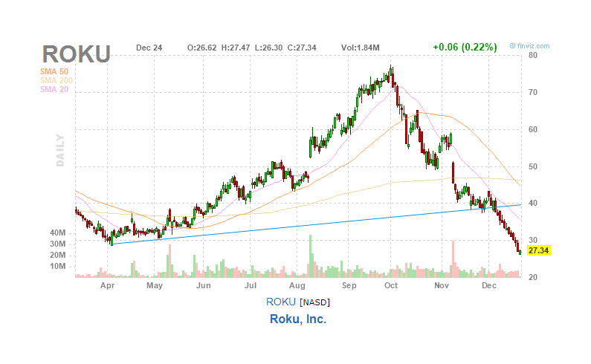
Task: Click the 20 price axis label
Action: [x=533, y=277]
